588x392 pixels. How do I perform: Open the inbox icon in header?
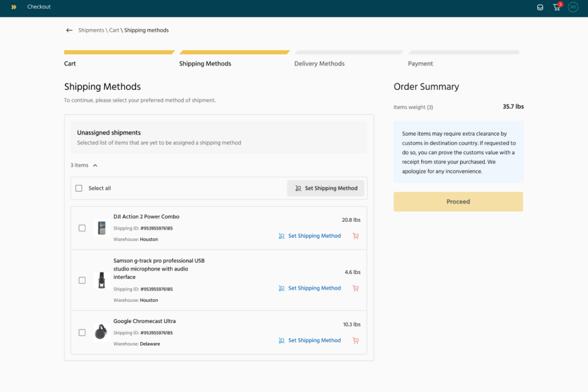point(540,7)
